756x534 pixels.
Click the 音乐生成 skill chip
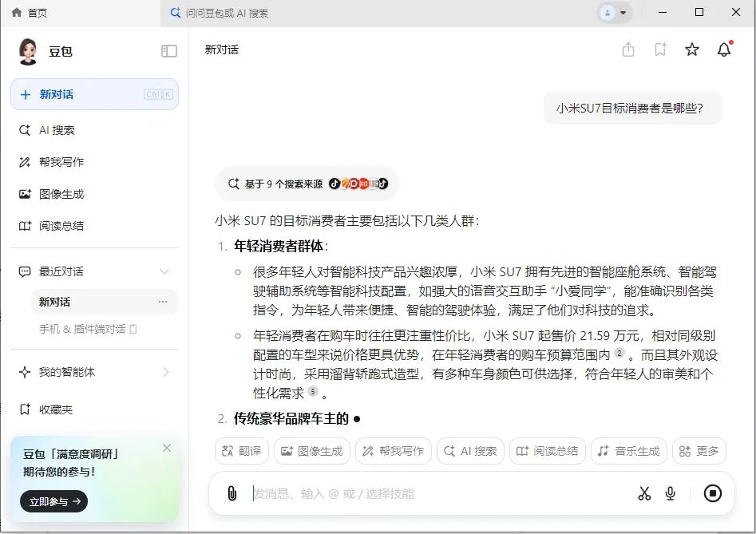629,451
